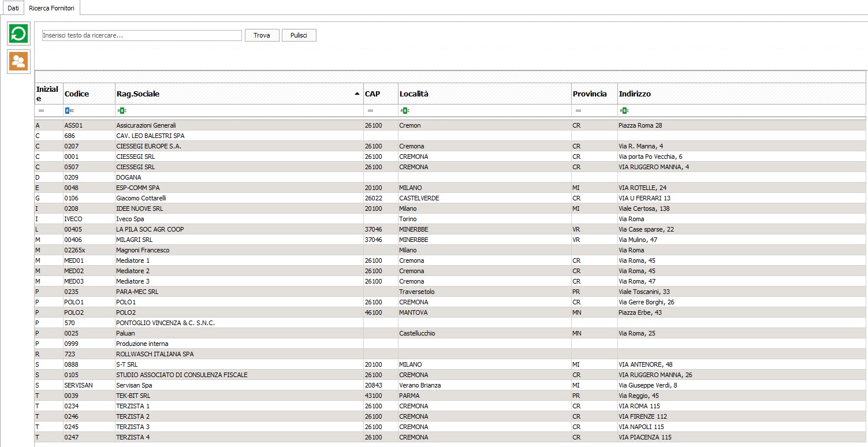Viewport: 868px width, 447px height.
Task: Select TERZISTA 3 row
Action: point(450,427)
